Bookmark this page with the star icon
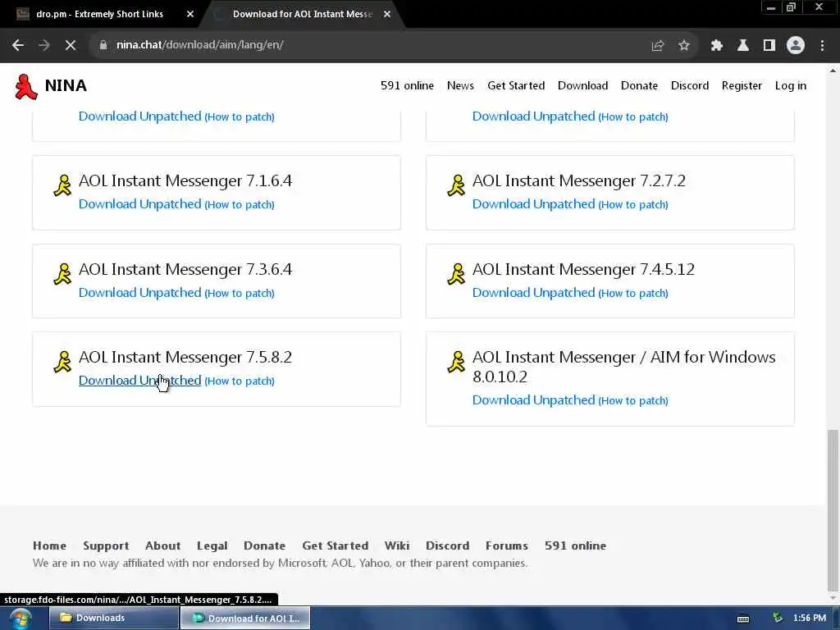 click(x=684, y=46)
